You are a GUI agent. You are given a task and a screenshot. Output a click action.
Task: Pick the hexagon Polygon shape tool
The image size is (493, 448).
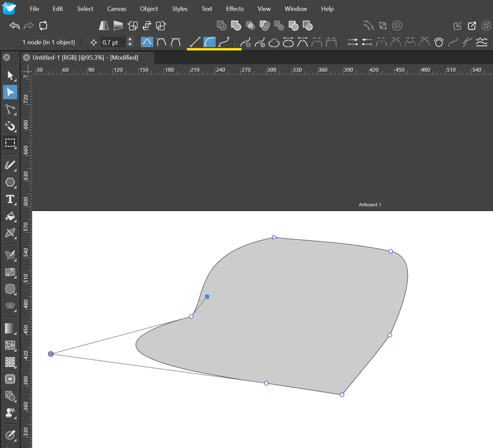[x=10, y=182]
